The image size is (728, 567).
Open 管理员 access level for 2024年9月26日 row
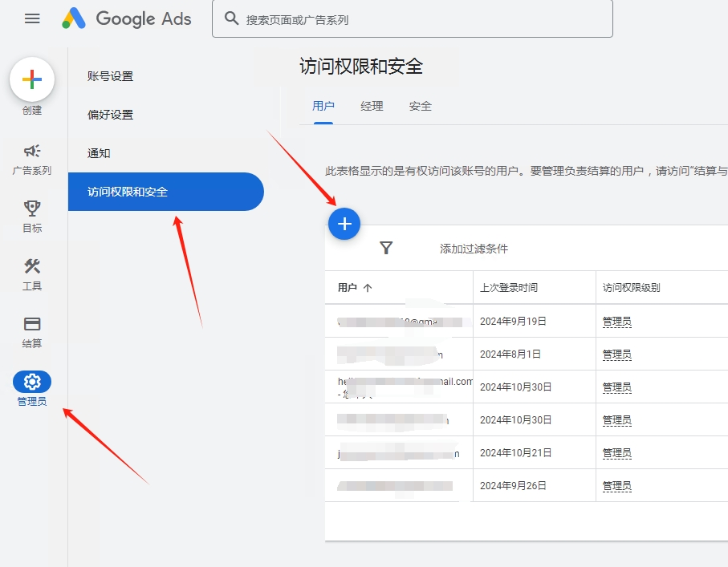[x=616, y=486]
